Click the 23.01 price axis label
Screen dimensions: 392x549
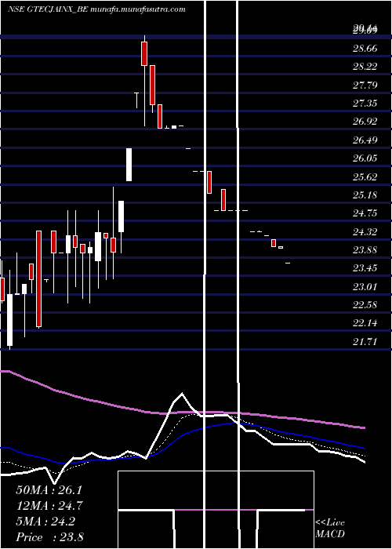[x=365, y=287]
